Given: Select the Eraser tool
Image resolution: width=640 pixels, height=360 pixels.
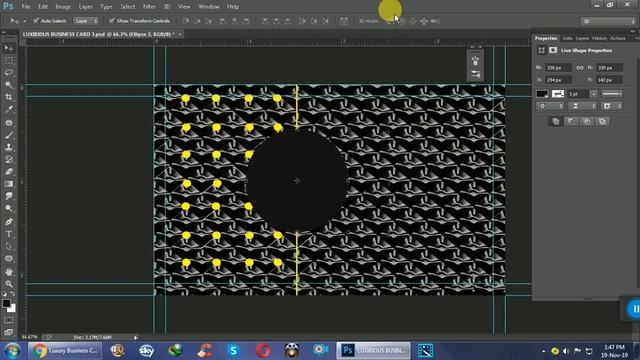Looking at the screenshot, I should pos(9,172).
